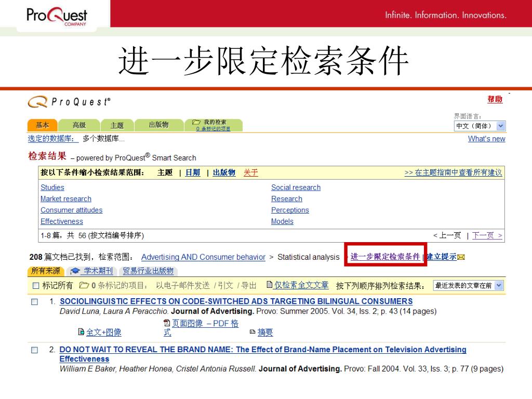Click the Studies subject link
532x399 pixels.
[x=52, y=187]
